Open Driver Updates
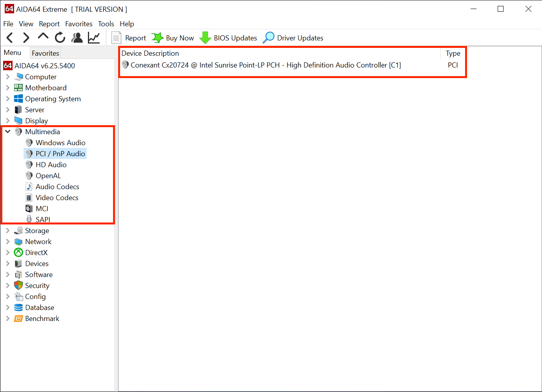Screen dimensions: 542x392 coord(294,38)
